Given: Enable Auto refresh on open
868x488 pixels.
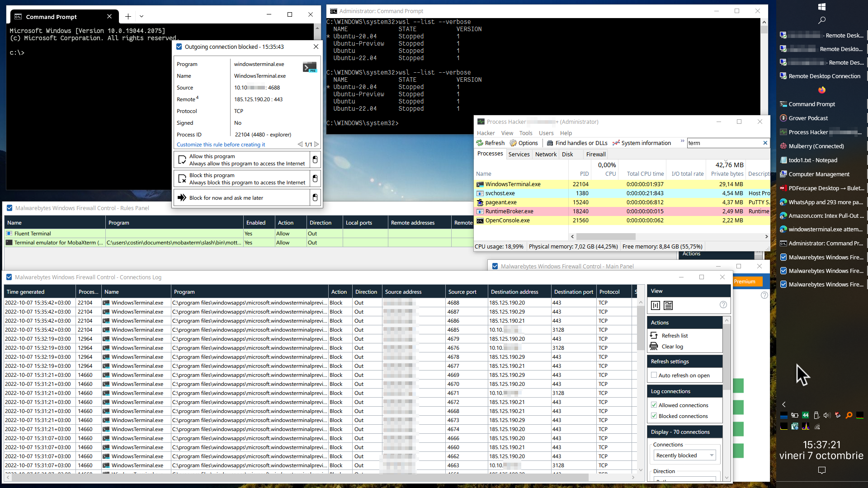Looking at the screenshot, I should 654,375.
